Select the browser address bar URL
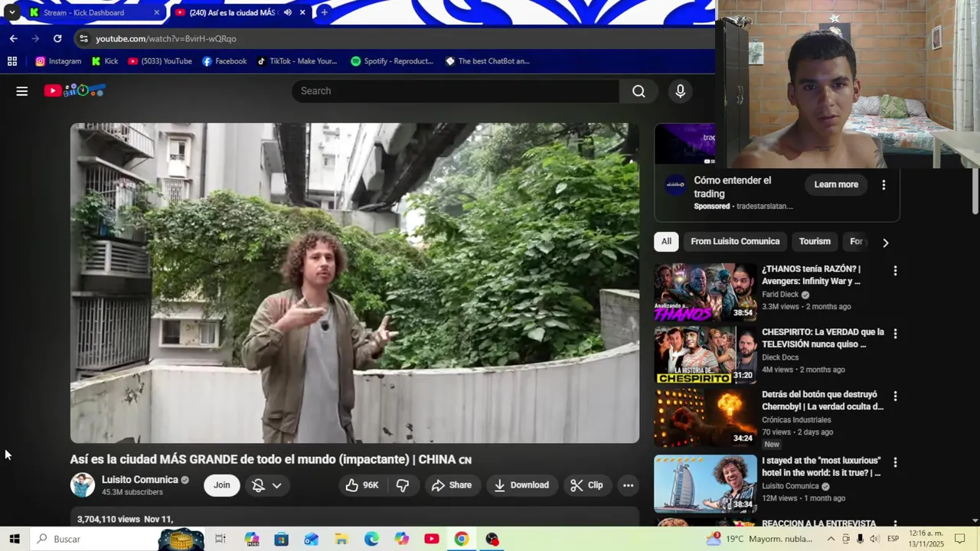The height and width of the screenshot is (551, 980). pos(166,38)
